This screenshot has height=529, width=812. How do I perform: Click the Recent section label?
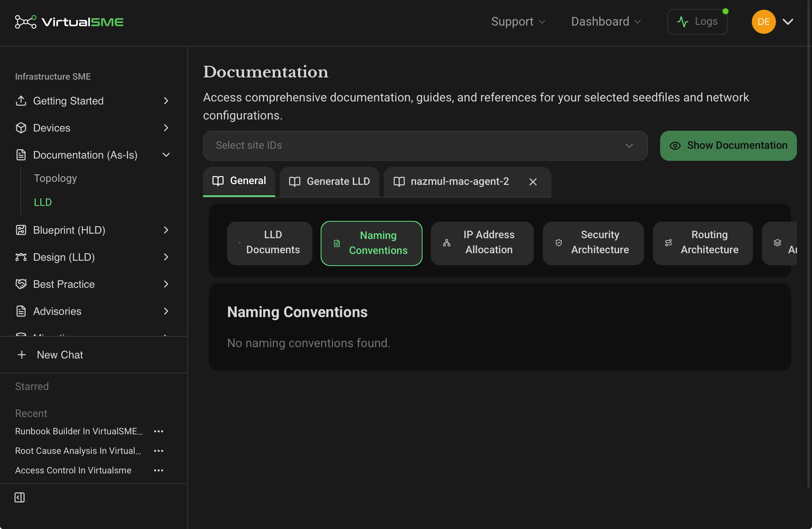[x=31, y=413]
